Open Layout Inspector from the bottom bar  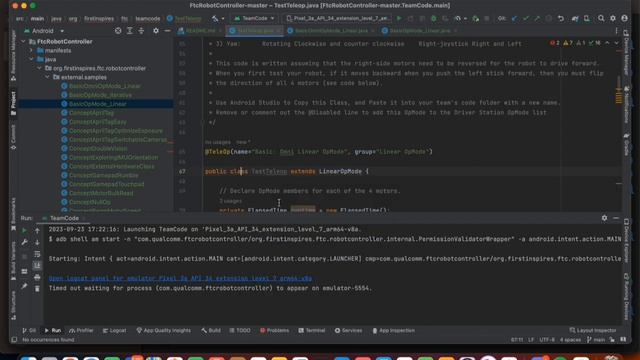tap(593, 330)
